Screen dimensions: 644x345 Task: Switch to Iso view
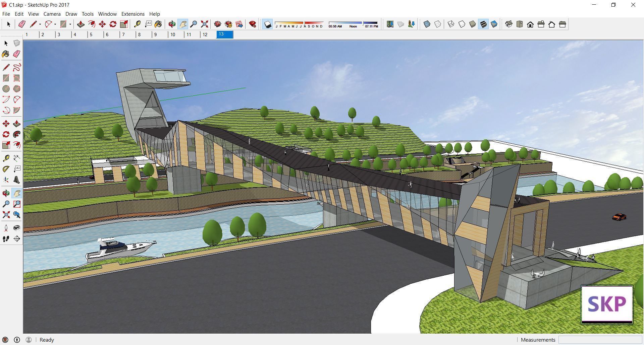pyautogui.click(x=509, y=24)
